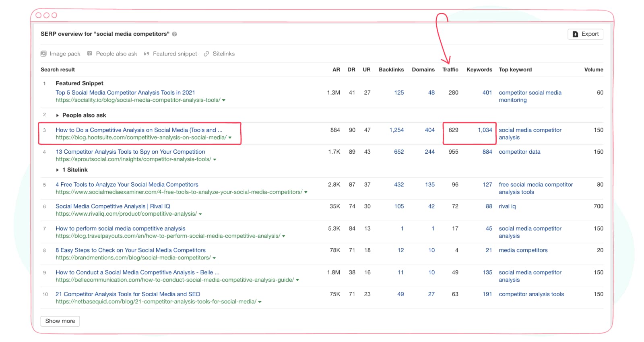Screen dimensions: 644x342
Task: Click backlinks count 1,254 for Hootsuite
Action: point(396,130)
